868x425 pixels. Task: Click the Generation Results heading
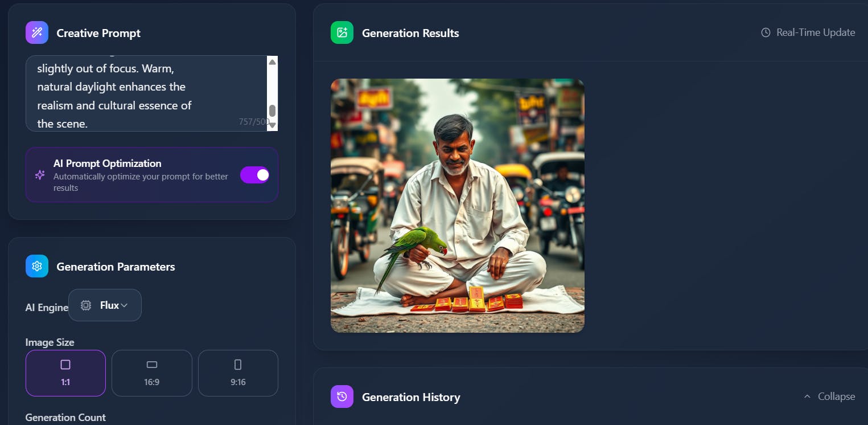coord(410,33)
